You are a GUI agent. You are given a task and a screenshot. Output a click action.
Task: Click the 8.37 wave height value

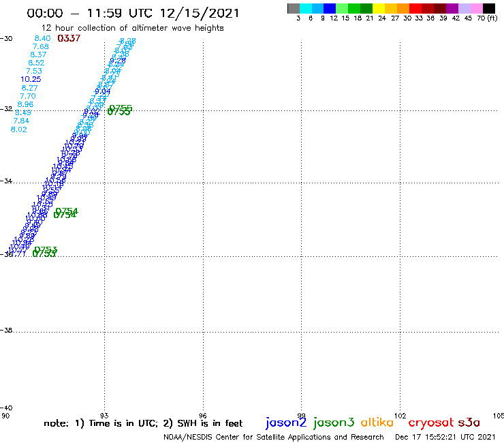[38, 55]
